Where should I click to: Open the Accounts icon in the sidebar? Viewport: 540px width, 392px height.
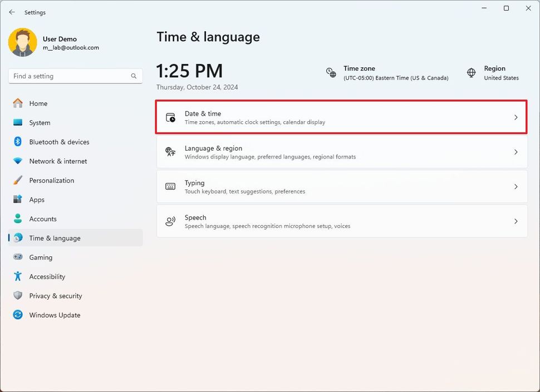(18, 219)
